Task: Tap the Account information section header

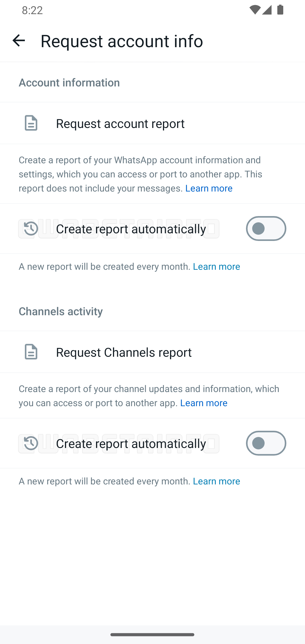Action: 69,82
